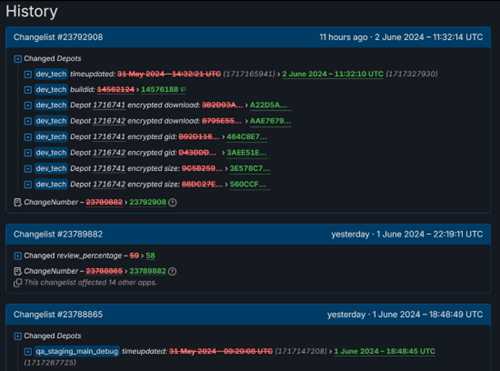
Task: Click new buildid 14576188 link
Action: [x=160, y=89]
